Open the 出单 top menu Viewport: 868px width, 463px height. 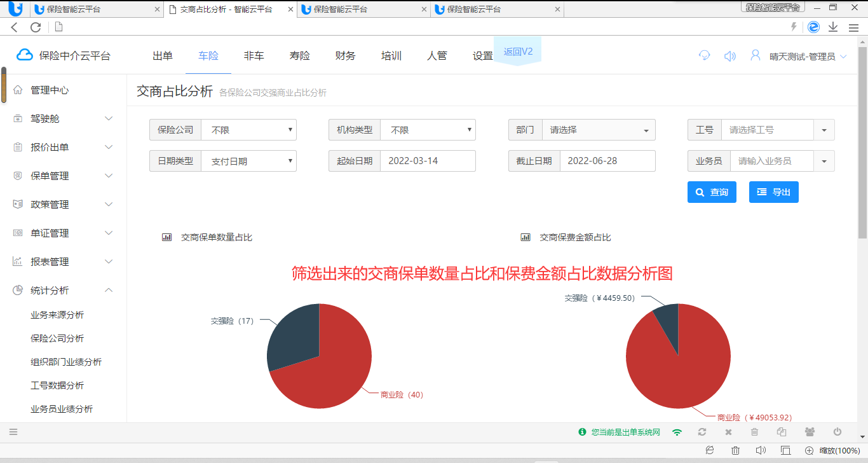click(163, 56)
